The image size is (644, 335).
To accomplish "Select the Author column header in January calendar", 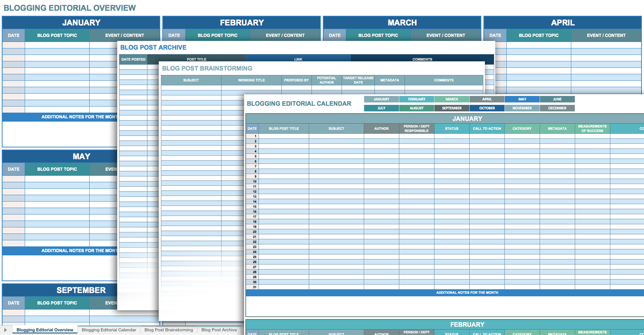I will click(x=381, y=128).
